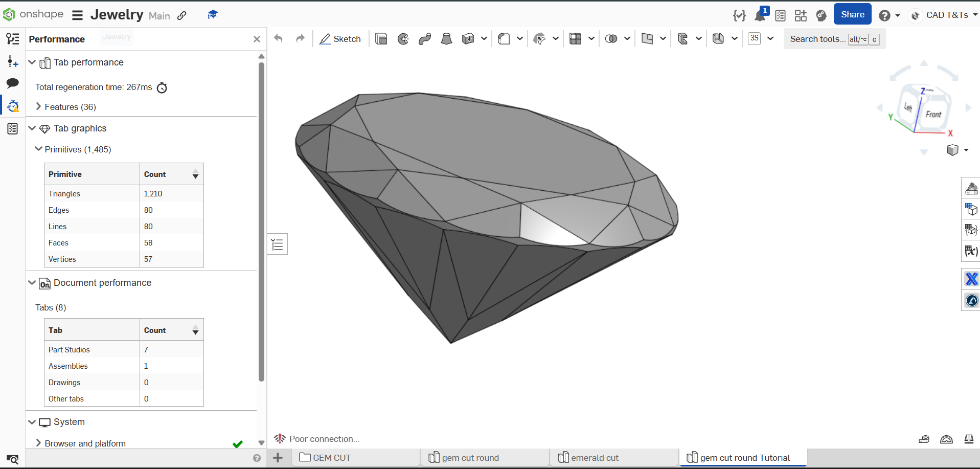
Task: Click the document link icon beside Main
Action: click(x=181, y=16)
